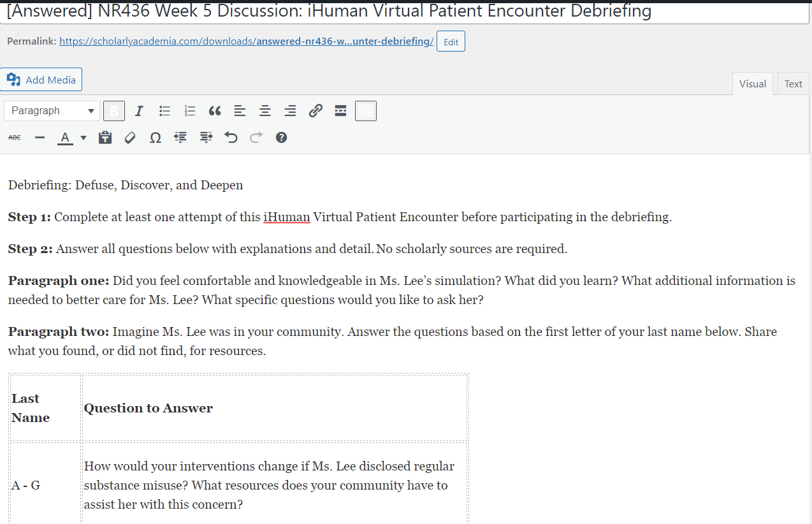Align text center

pos(265,111)
